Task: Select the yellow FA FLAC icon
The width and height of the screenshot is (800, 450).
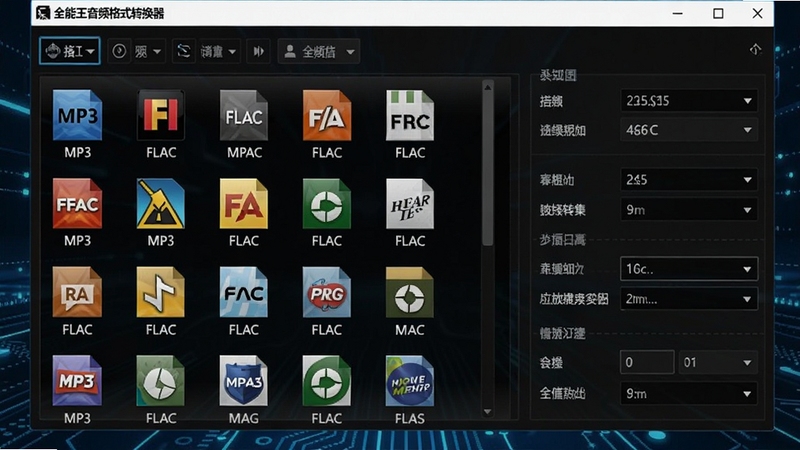Action: pos(244,204)
